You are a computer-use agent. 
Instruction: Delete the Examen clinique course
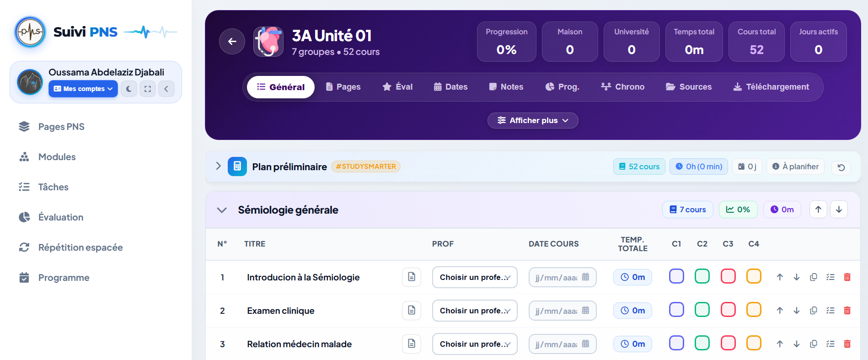point(847,311)
